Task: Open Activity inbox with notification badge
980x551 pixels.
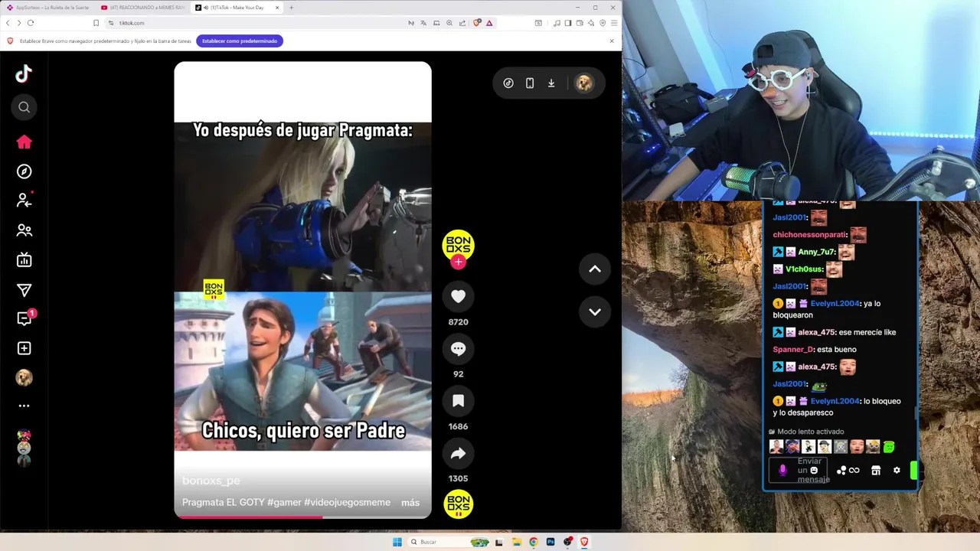Action: [24, 318]
